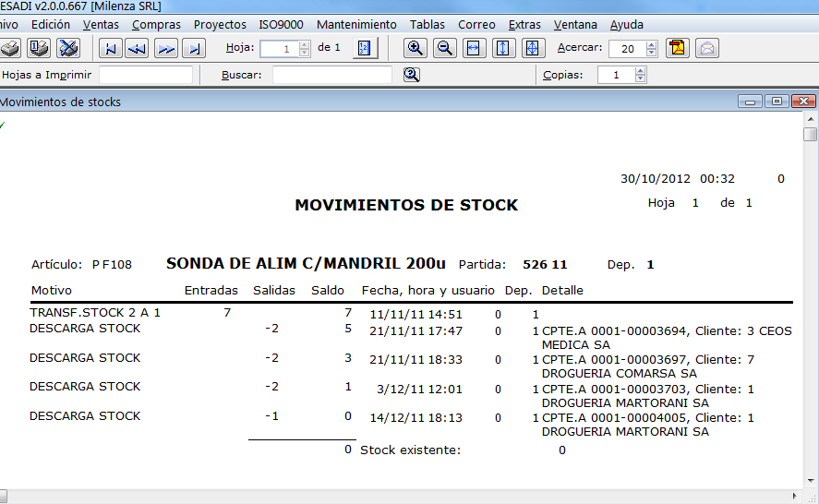The image size is (819, 504).
Task: Click article name SONDA DE ALIM C/MANDRIL 200u
Action: pos(306,263)
